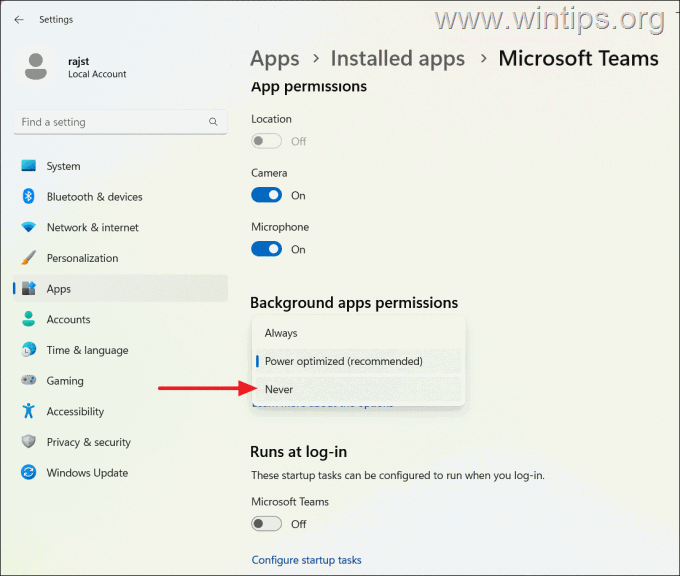Click the Accounts person icon

[29, 319]
